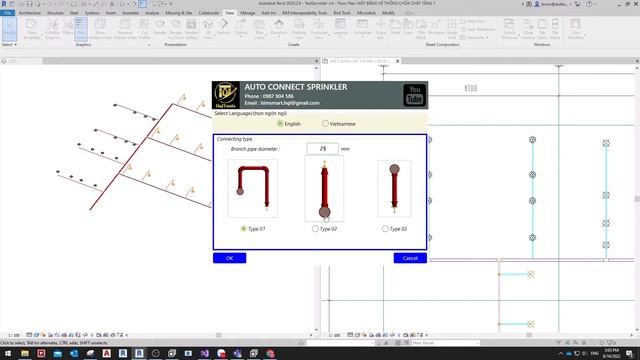Click the HQL Tools logo in dialog header
Viewport: 640px width, 360px height.
tap(226, 95)
